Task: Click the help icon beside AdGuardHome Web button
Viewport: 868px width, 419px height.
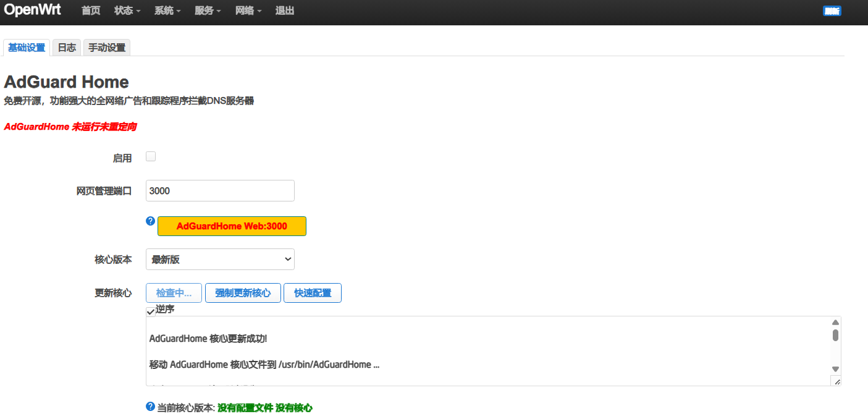Action: click(x=150, y=221)
